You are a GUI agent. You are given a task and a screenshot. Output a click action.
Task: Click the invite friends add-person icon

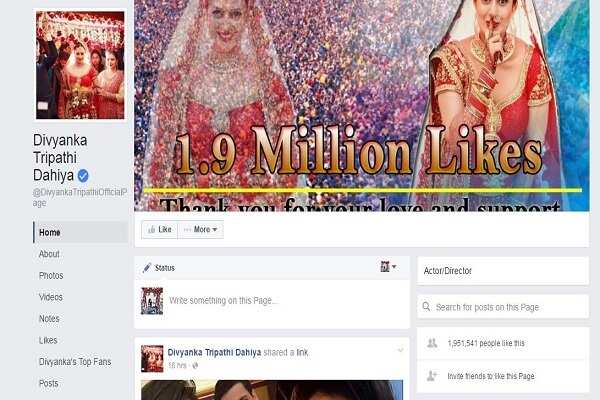432,375
